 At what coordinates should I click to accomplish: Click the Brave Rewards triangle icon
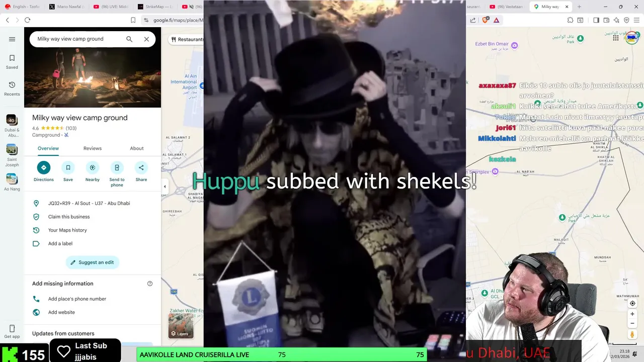497,20
